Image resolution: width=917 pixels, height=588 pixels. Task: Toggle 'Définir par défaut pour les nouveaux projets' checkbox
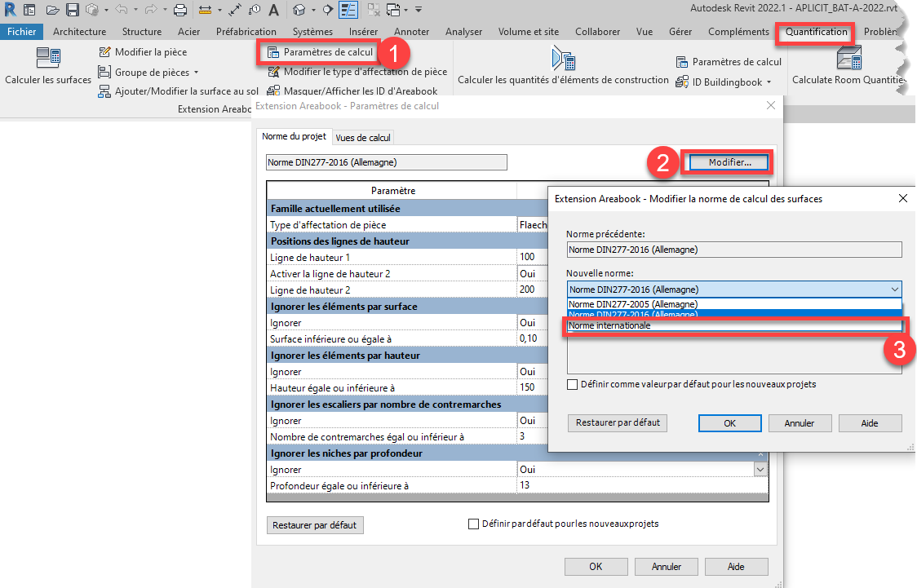point(474,524)
